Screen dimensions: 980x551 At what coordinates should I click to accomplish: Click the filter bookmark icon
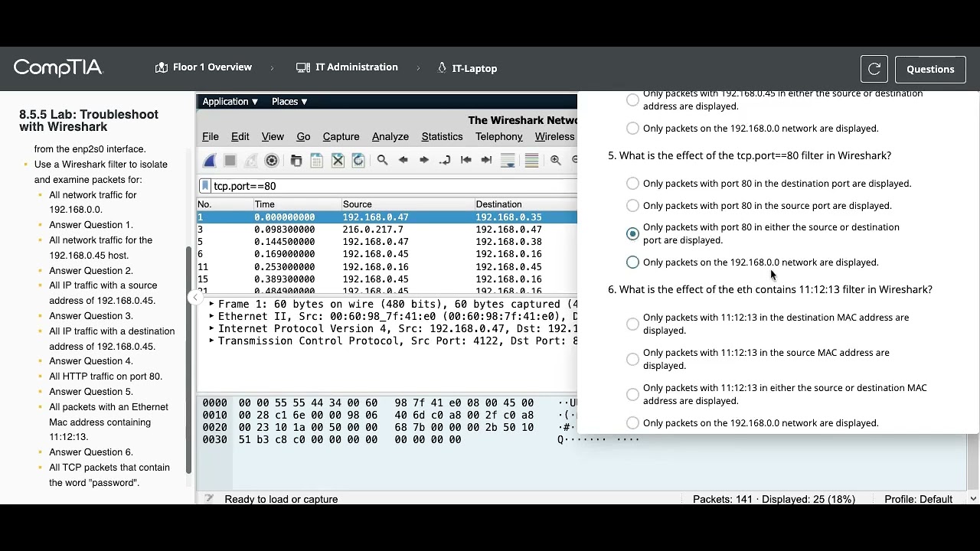click(x=205, y=186)
